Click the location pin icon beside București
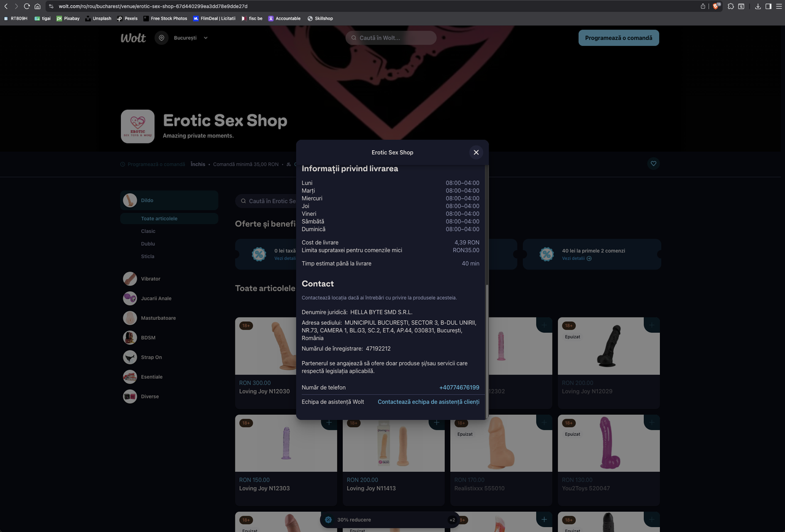 (161, 38)
